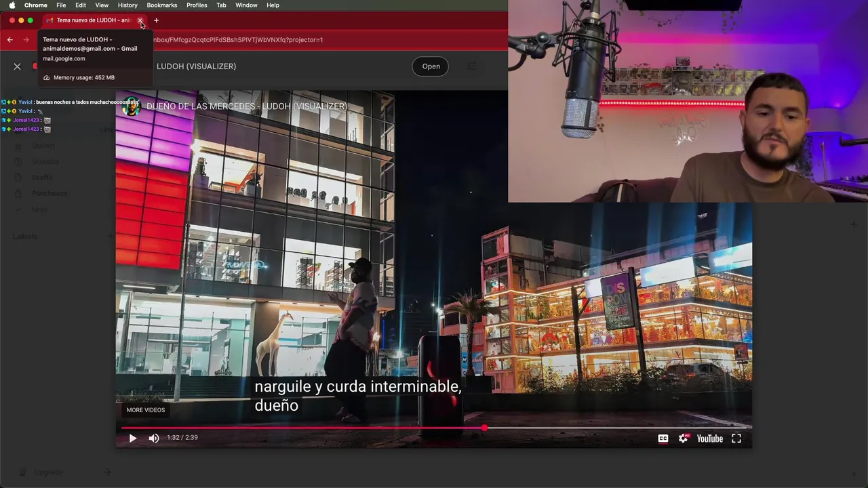Click the Memory usage: 452 MB text
Screen dimensions: 868x488
[84, 78]
